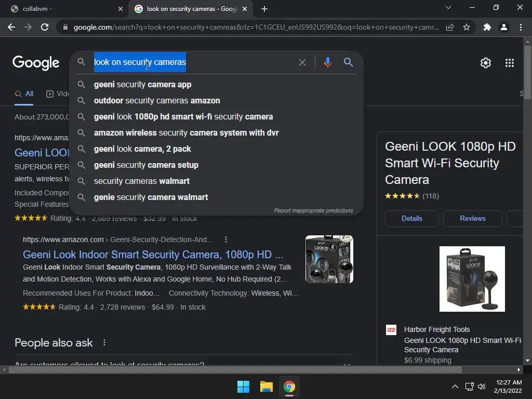Click the Chrome back arrow
This screenshot has width=532, height=399.
click(x=11, y=27)
